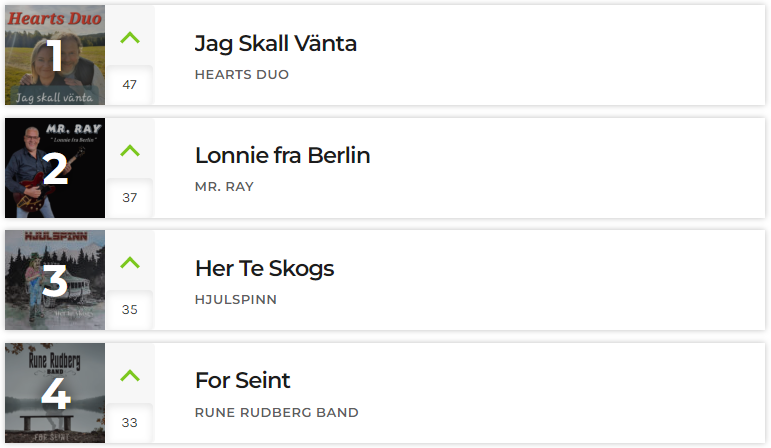Open the song title Lonnie fra Berlin
This screenshot has height=448, width=771.
tap(282, 155)
